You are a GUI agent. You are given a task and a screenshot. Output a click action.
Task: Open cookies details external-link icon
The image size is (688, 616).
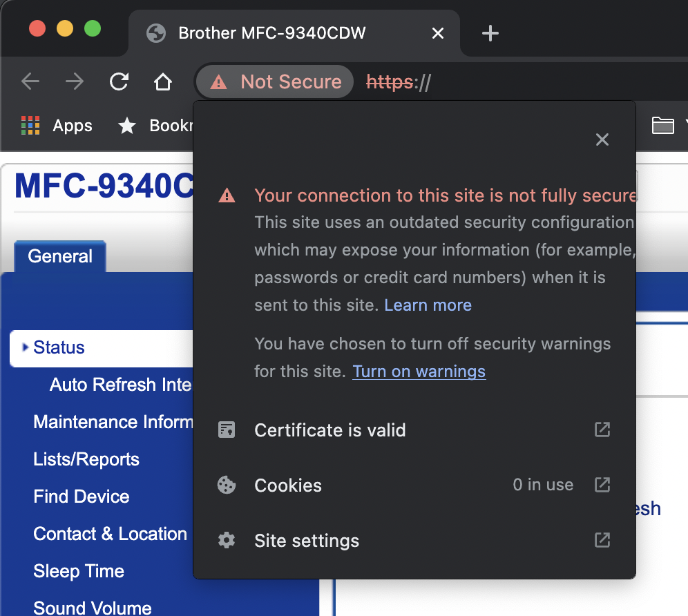coord(602,485)
